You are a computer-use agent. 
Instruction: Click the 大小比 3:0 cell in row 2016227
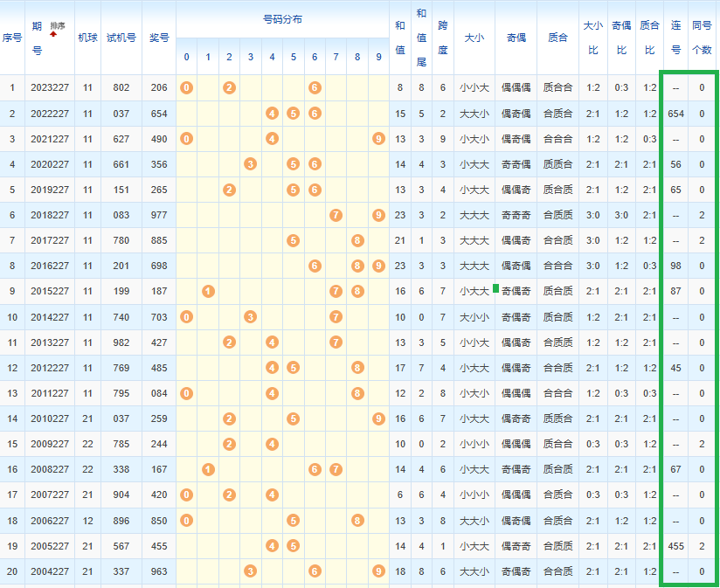point(592,266)
